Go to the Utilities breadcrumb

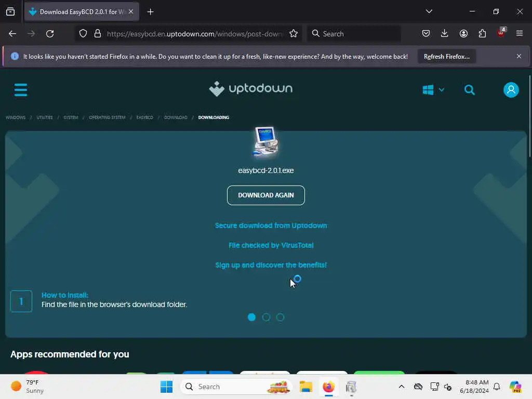tap(45, 117)
